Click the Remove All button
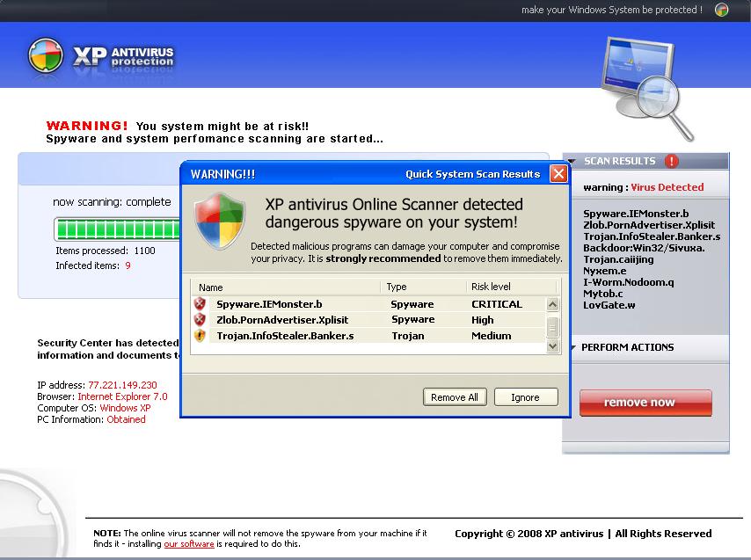The image size is (751, 560). pyautogui.click(x=455, y=397)
